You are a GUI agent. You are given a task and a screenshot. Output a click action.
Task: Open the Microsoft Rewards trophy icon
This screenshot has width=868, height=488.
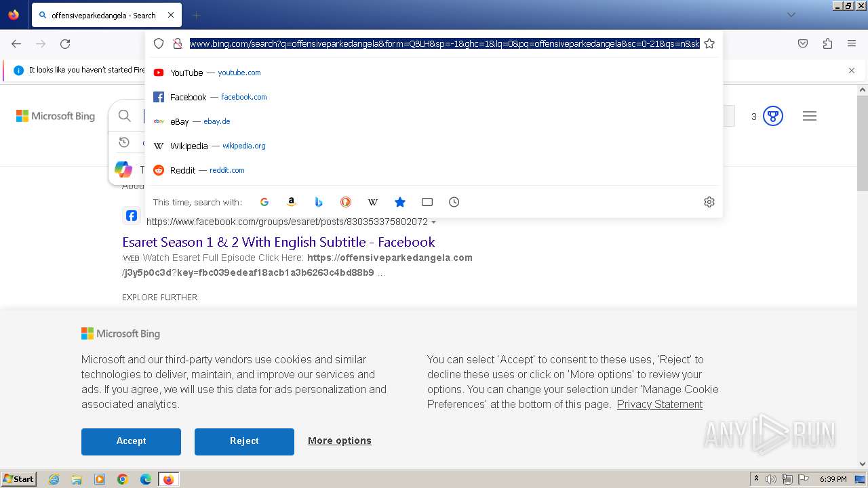point(773,116)
